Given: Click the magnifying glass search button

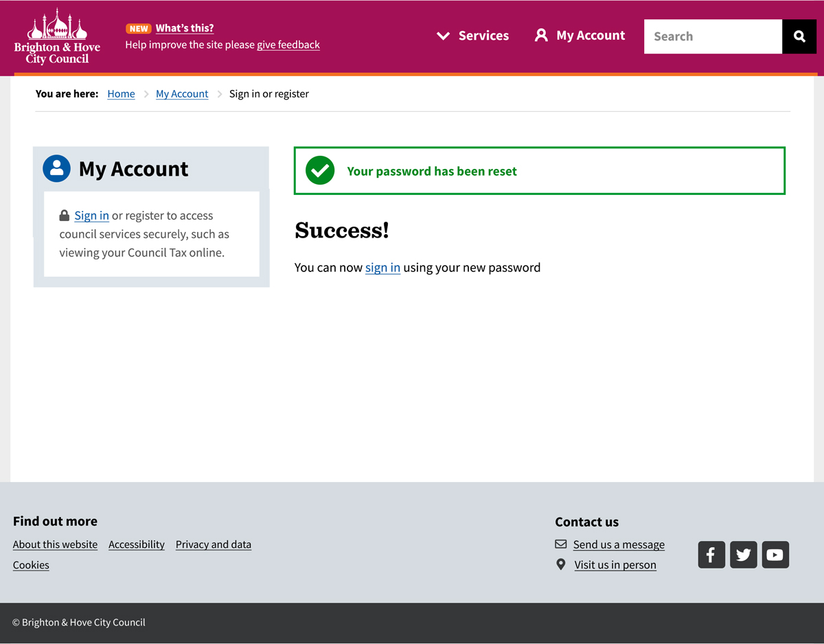Looking at the screenshot, I should tap(799, 36).
